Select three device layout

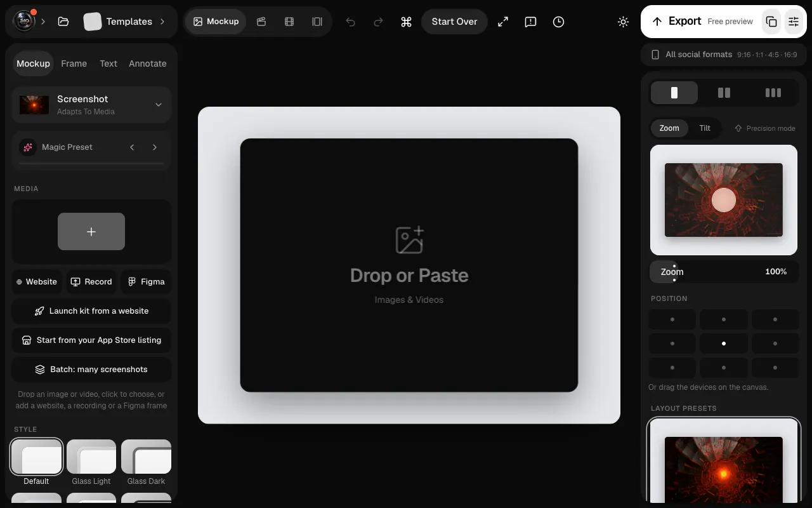pos(773,93)
